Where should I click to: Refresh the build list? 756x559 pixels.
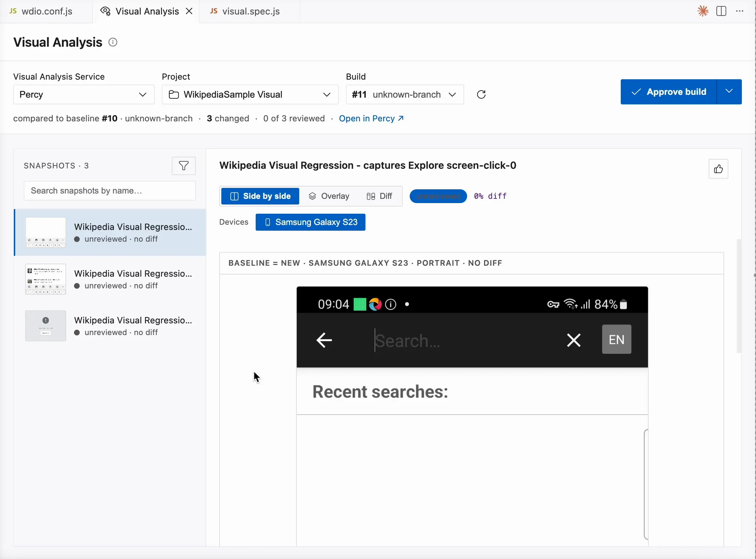click(481, 94)
